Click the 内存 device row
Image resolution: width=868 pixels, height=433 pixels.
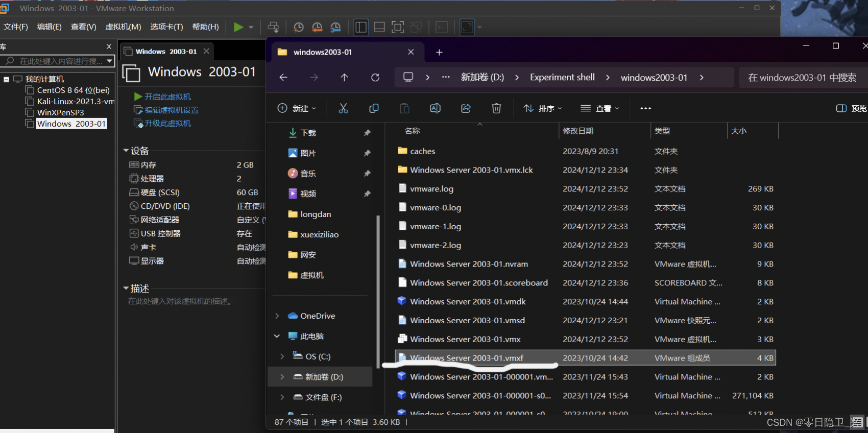[197, 165]
